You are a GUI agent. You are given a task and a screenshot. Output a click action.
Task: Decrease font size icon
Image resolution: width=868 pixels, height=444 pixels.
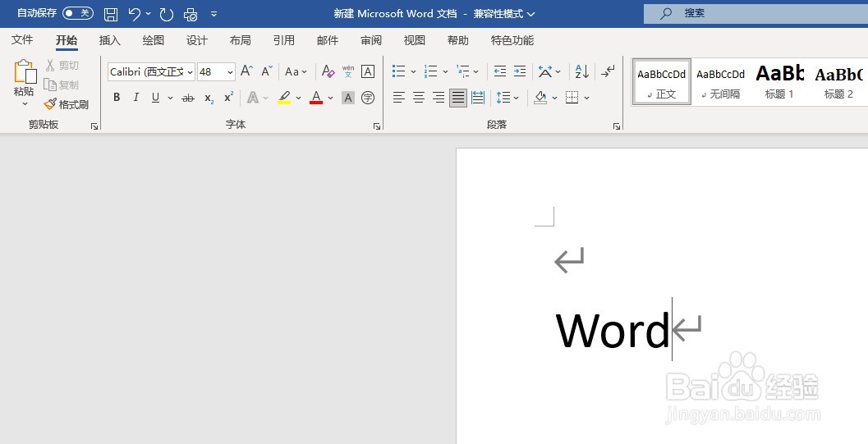pyautogui.click(x=267, y=71)
